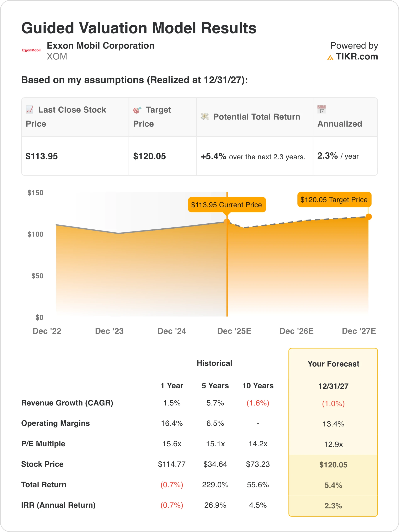
Task: Click the bullseye target icon
Action: click(x=137, y=110)
